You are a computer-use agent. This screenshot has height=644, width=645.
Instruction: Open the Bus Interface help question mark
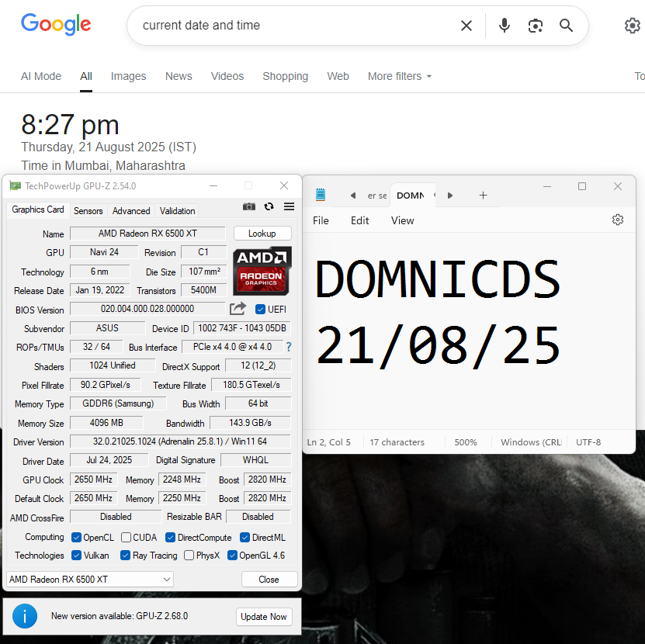coord(289,347)
